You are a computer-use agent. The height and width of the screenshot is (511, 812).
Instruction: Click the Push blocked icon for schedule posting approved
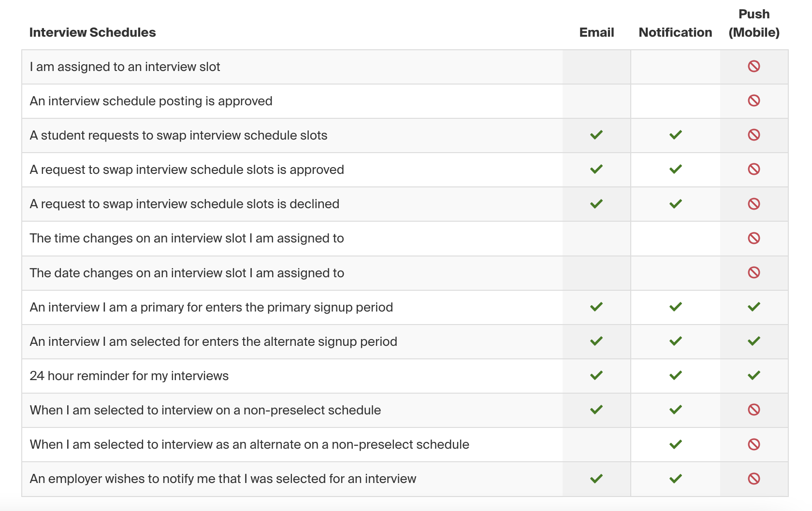click(754, 101)
